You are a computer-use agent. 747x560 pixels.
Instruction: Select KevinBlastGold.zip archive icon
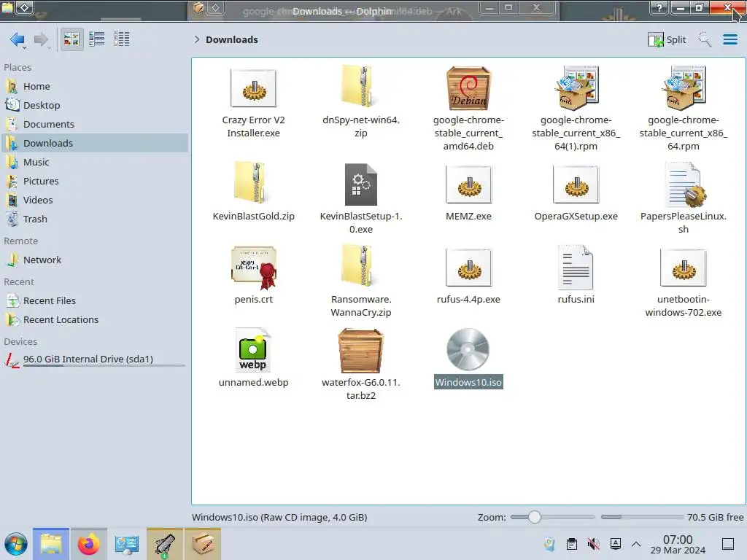point(253,183)
